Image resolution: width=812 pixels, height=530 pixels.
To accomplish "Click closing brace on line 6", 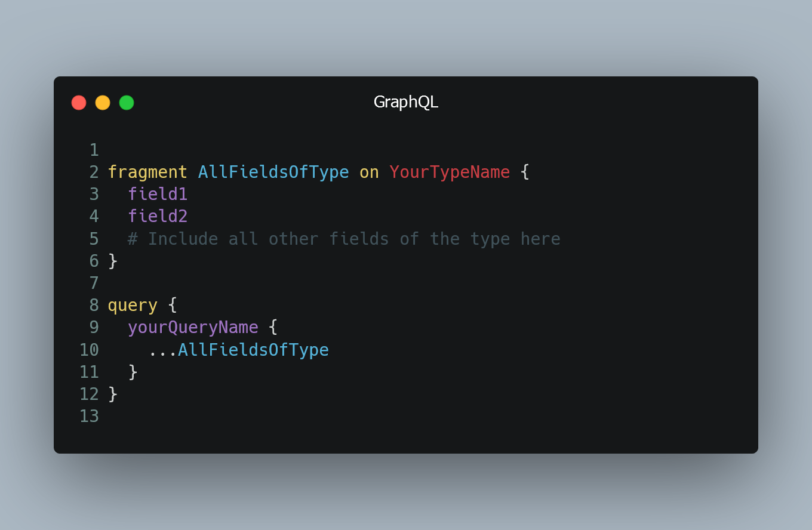I will [113, 261].
